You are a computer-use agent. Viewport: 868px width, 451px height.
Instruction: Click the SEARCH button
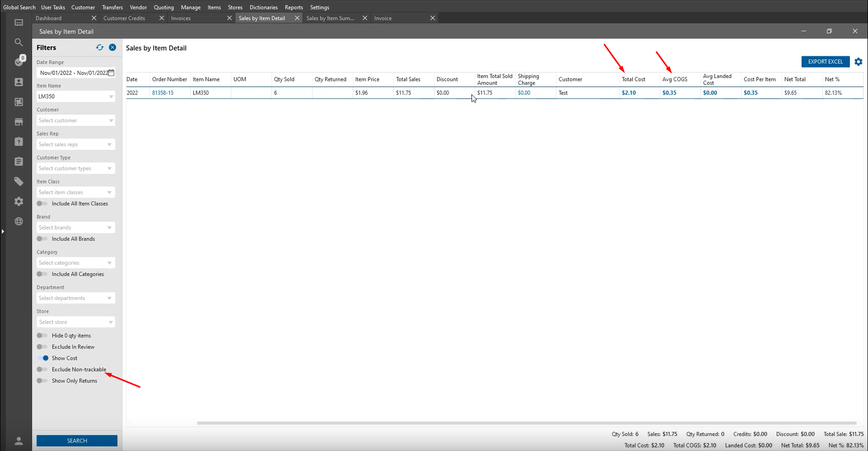[77, 441]
